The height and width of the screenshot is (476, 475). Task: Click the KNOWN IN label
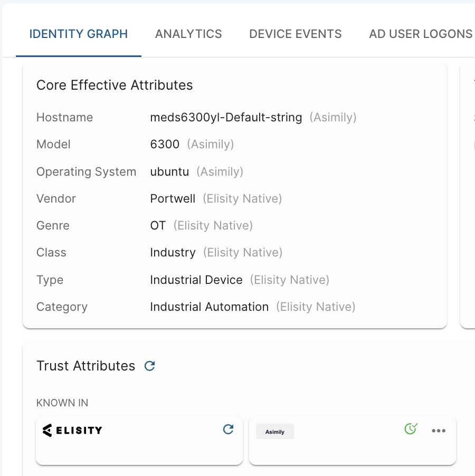pyautogui.click(x=62, y=403)
